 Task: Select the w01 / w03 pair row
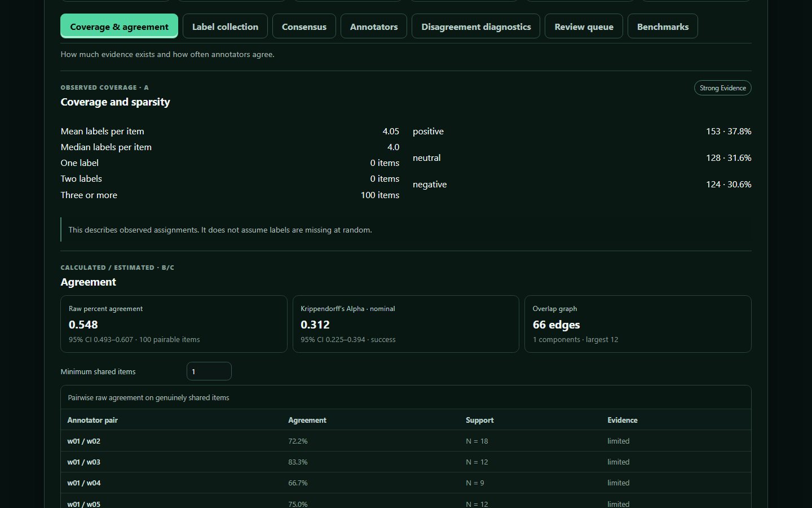coord(406,462)
